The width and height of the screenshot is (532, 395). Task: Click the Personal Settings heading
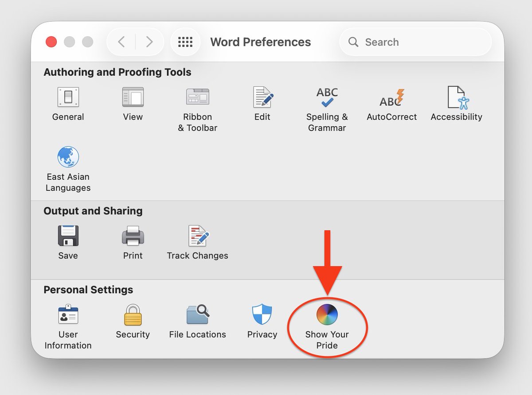coord(88,290)
